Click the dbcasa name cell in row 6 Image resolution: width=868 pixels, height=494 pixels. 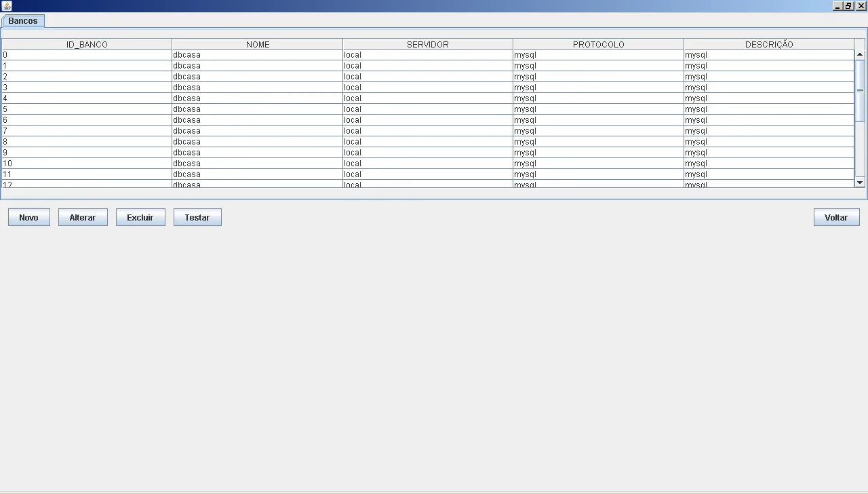(x=258, y=120)
